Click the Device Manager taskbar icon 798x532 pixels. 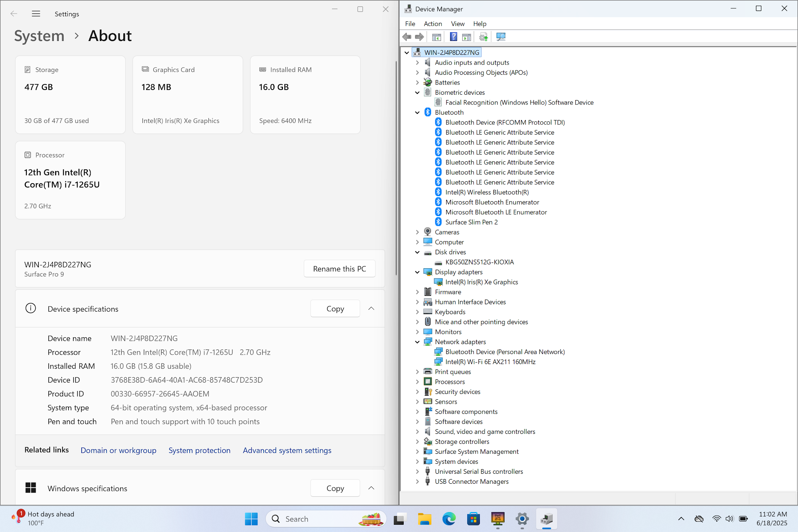547,519
